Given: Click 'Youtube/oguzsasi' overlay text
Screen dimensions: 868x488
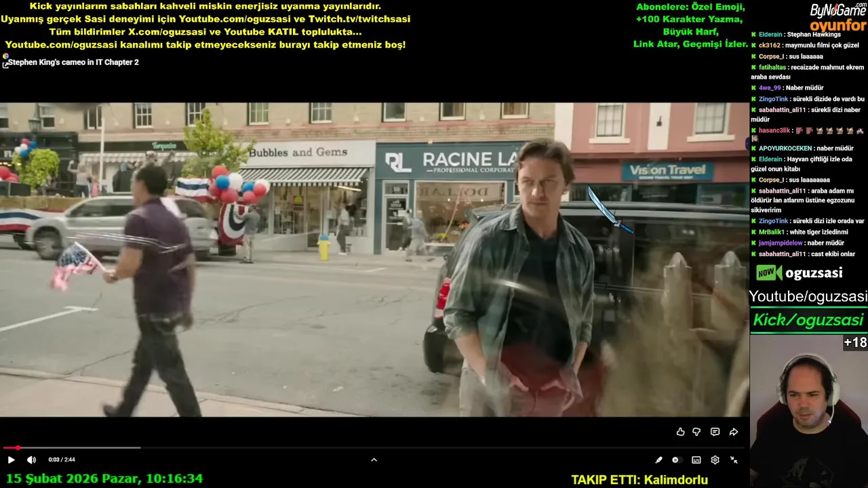Looking at the screenshot, I should [x=808, y=296].
